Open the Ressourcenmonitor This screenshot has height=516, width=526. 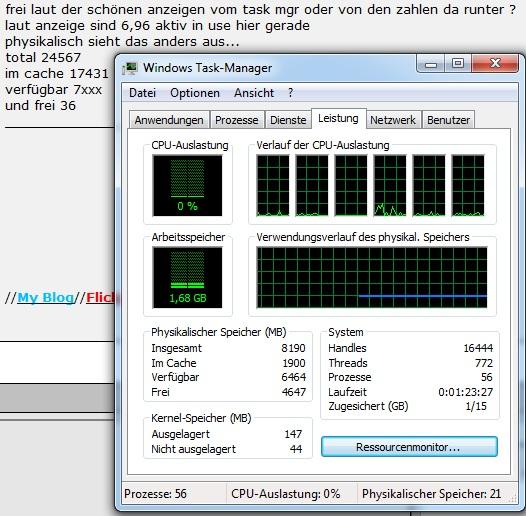click(409, 447)
